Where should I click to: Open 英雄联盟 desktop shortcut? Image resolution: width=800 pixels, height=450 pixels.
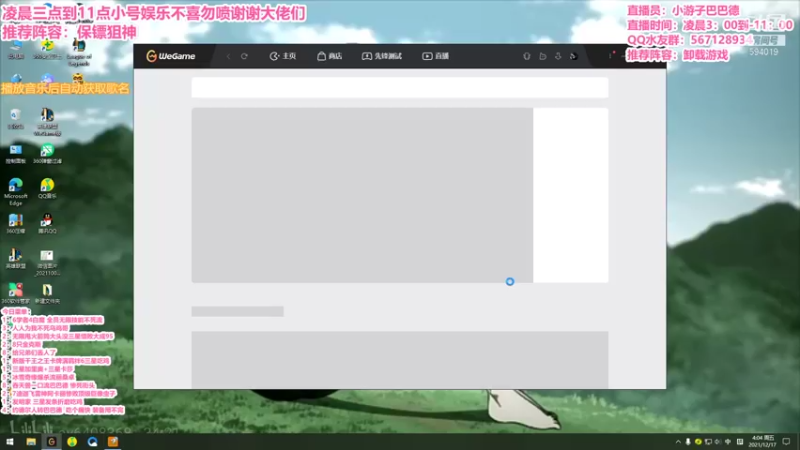[15, 259]
